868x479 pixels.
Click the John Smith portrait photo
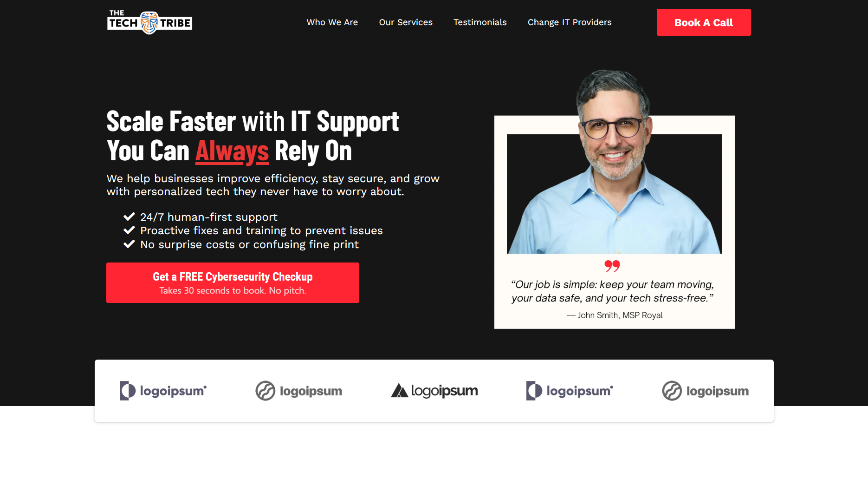(614, 162)
